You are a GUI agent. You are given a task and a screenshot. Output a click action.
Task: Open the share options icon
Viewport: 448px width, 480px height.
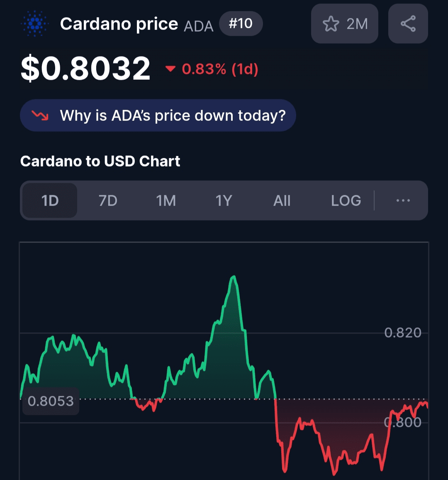pos(408,24)
